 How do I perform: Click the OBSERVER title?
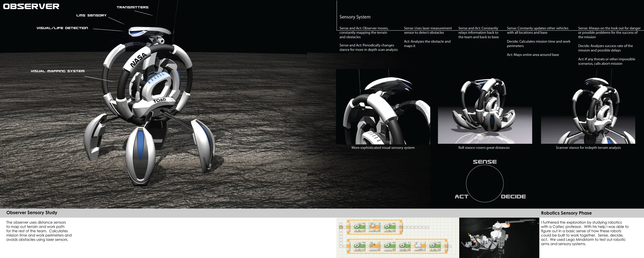tap(31, 6)
